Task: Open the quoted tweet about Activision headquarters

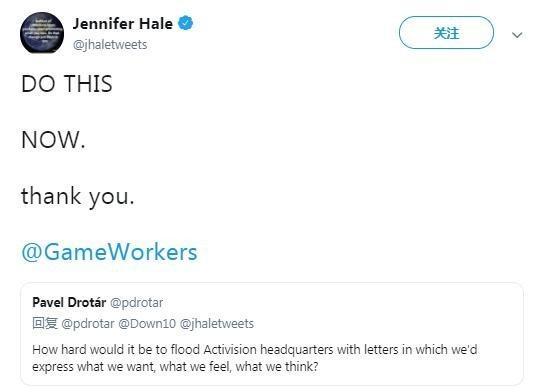Action: (272, 334)
